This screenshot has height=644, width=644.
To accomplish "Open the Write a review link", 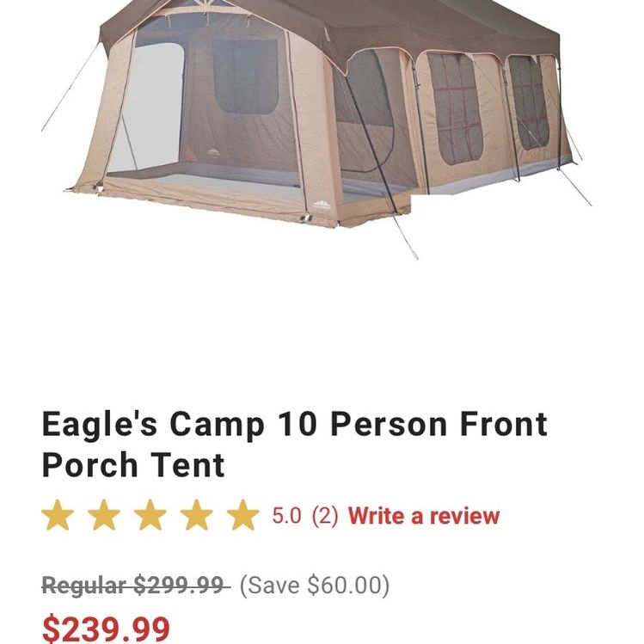I will point(424,515).
